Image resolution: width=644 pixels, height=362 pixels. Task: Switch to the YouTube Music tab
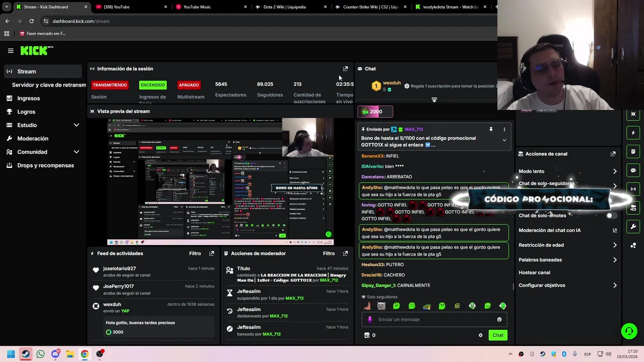tap(211, 7)
